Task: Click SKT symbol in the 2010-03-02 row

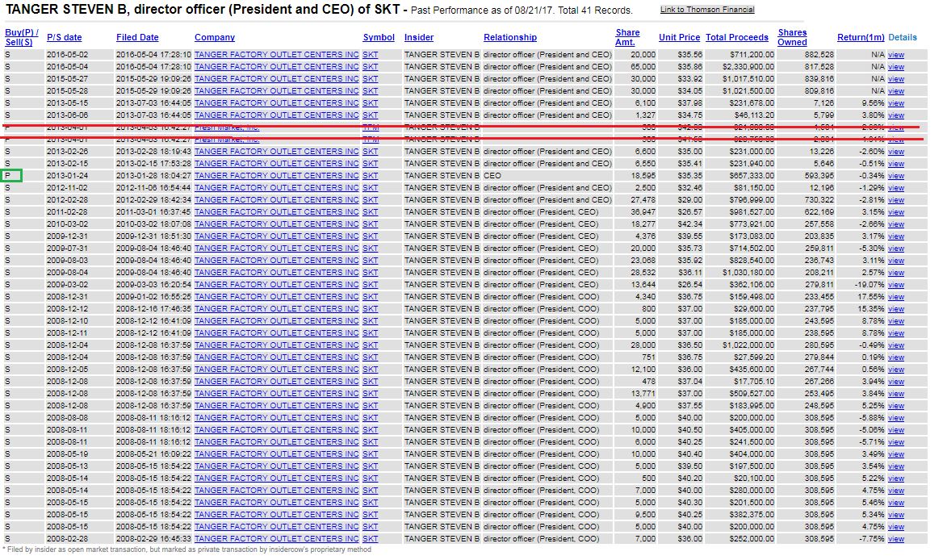Action: [x=371, y=224]
